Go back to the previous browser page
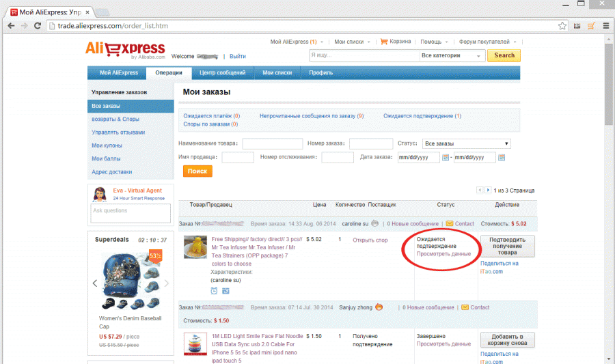 pos(11,26)
